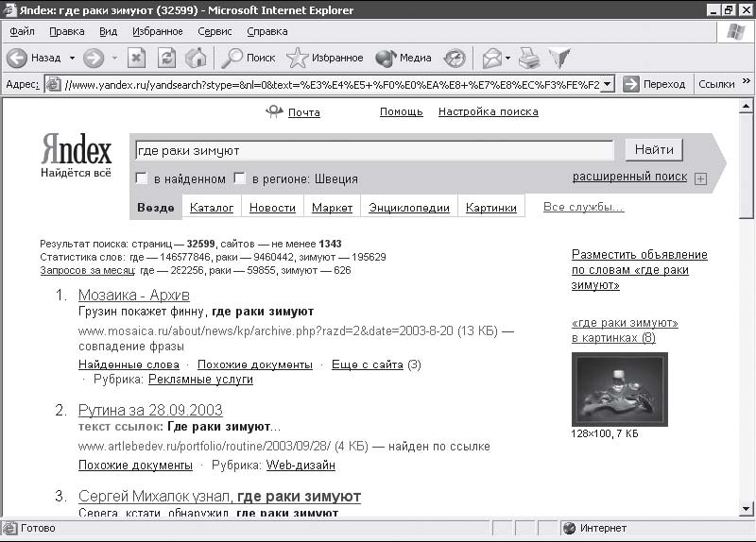Open the dropdown arrow next to Назад

pyautogui.click(x=72, y=58)
